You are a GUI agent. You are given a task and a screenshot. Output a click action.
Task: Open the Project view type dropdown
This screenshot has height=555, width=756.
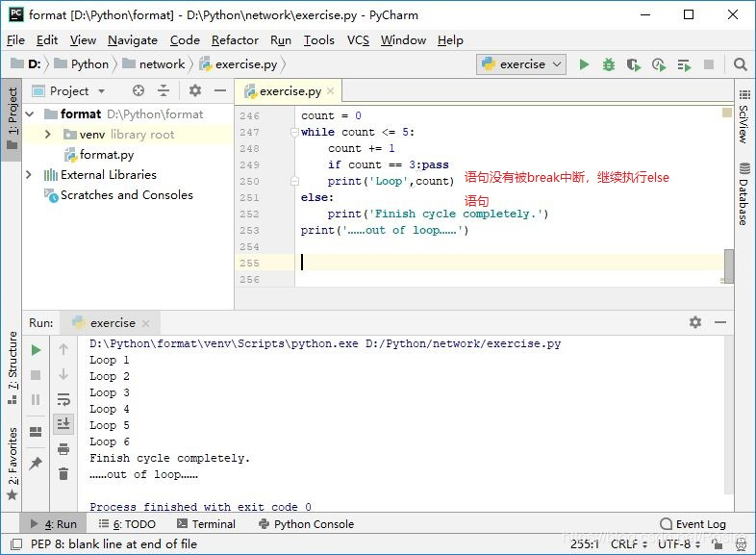pyautogui.click(x=102, y=91)
